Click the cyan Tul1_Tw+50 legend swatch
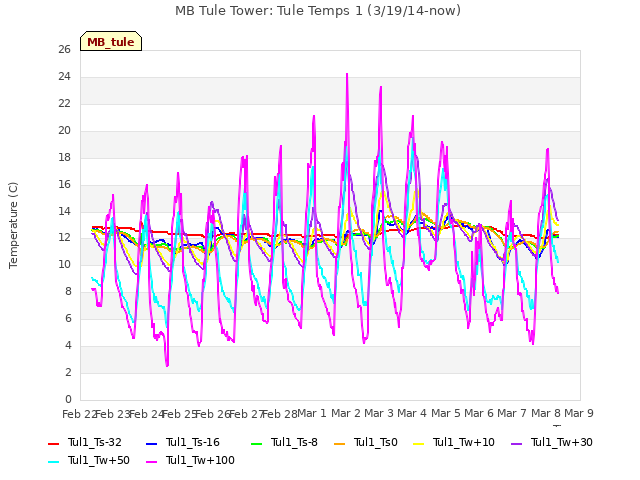Screen dimensions: 640x480 53,461
